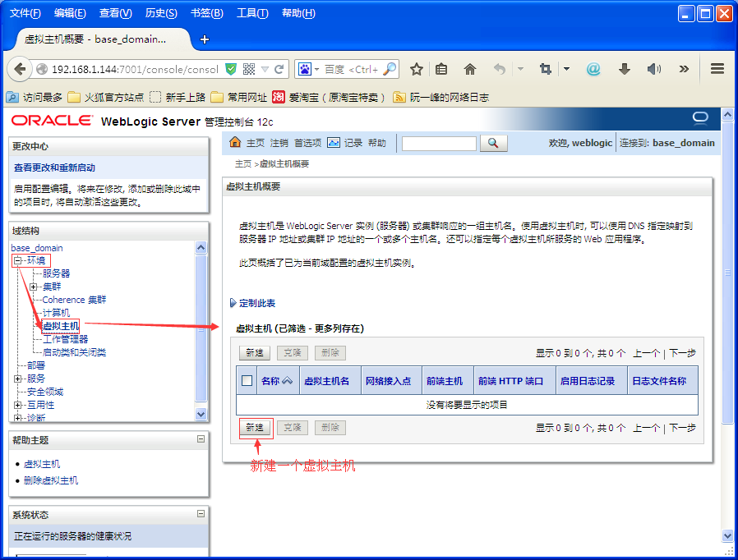Open the 工具(T) menu
This screenshot has width=738, height=560.
[252, 13]
